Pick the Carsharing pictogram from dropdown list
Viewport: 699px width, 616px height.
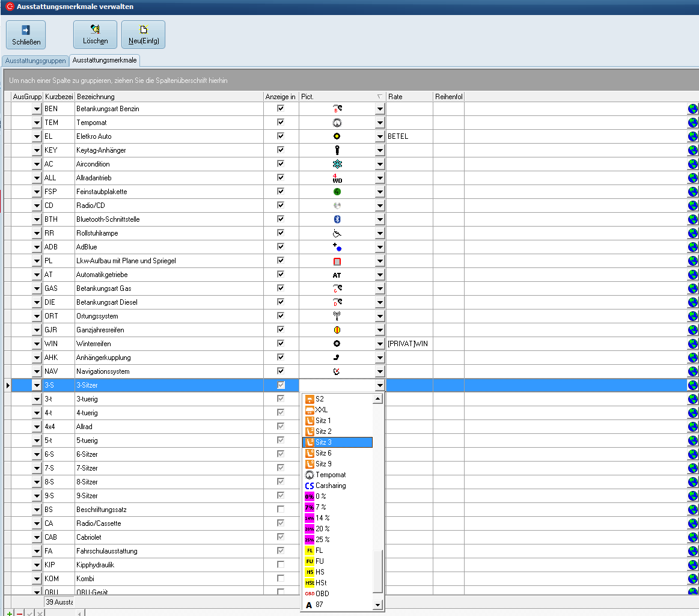331,486
